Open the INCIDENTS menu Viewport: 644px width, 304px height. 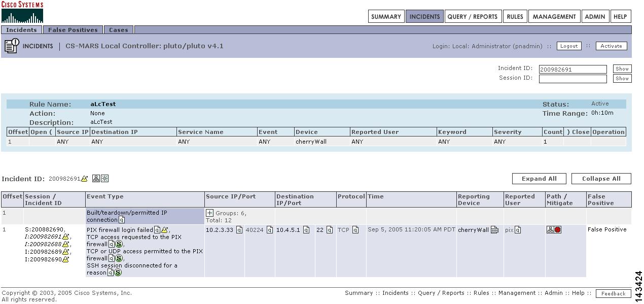424,16
